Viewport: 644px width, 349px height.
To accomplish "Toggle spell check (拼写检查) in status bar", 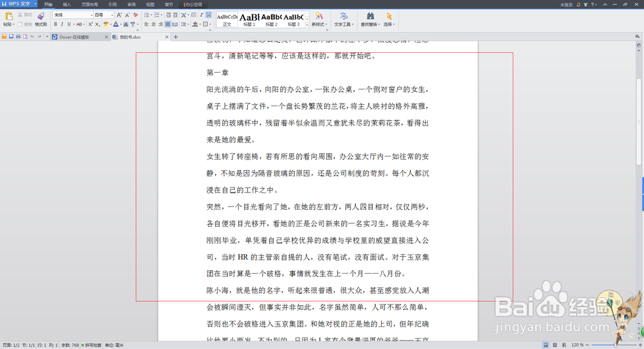I will click(91, 345).
